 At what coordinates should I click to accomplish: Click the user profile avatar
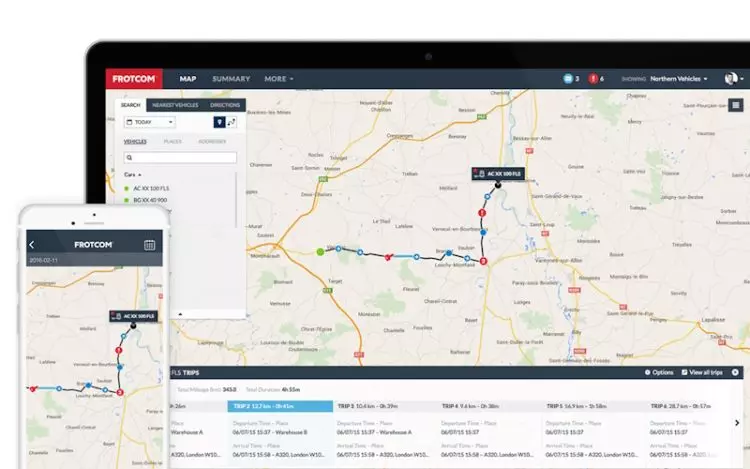click(731, 78)
